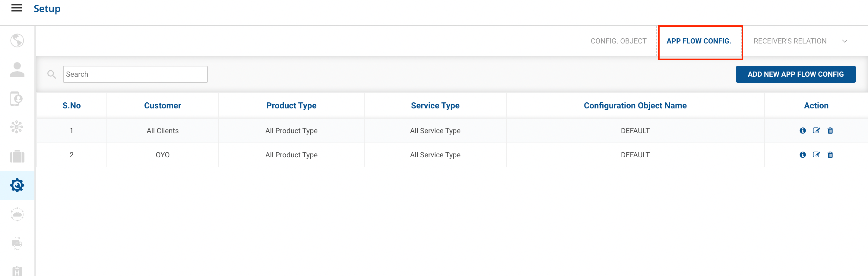
Task: Focus the Search input field
Action: click(x=135, y=74)
